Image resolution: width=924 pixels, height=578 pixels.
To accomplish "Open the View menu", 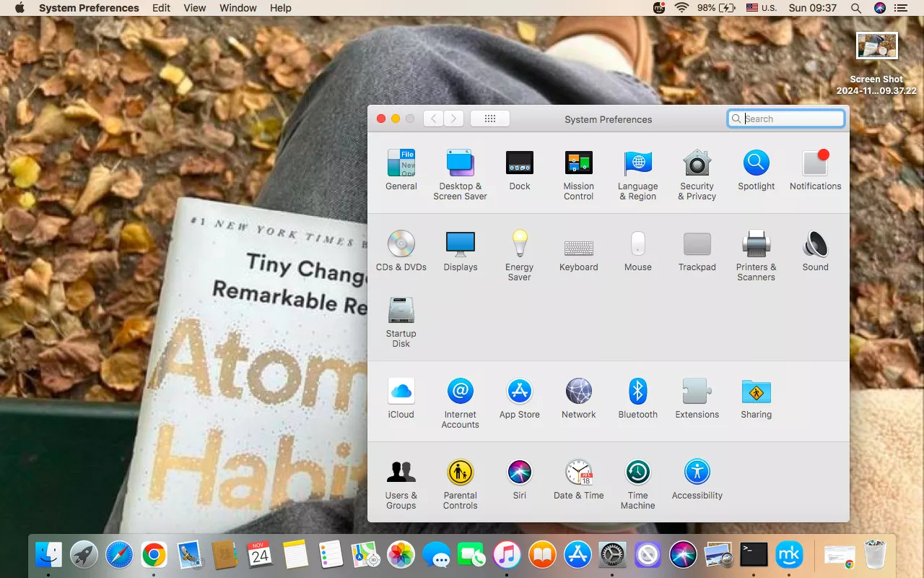I will (194, 8).
